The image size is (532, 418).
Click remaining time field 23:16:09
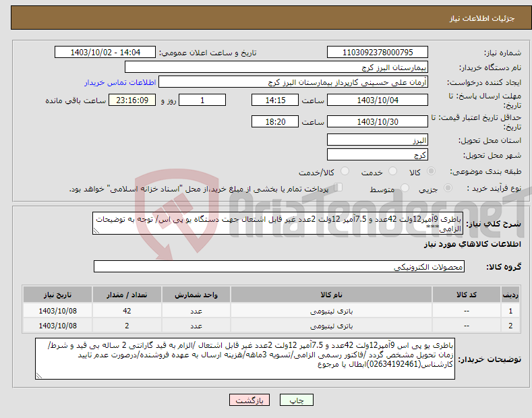132,100
